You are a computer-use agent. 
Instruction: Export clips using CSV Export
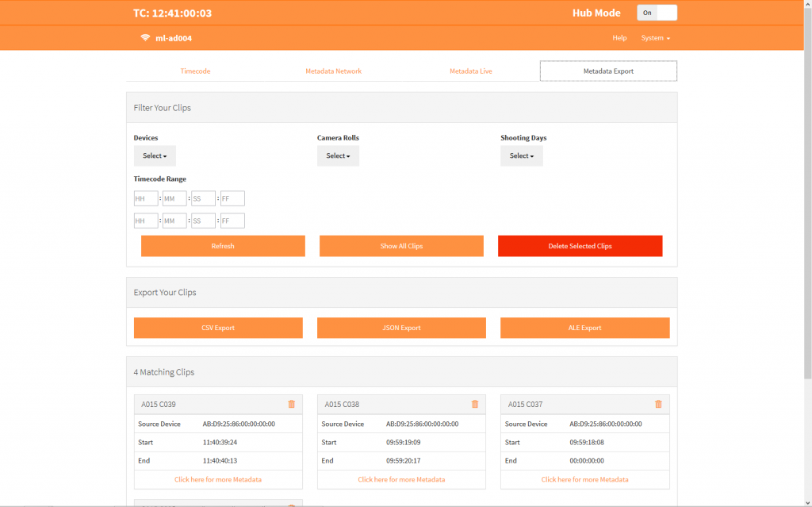tap(218, 328)
